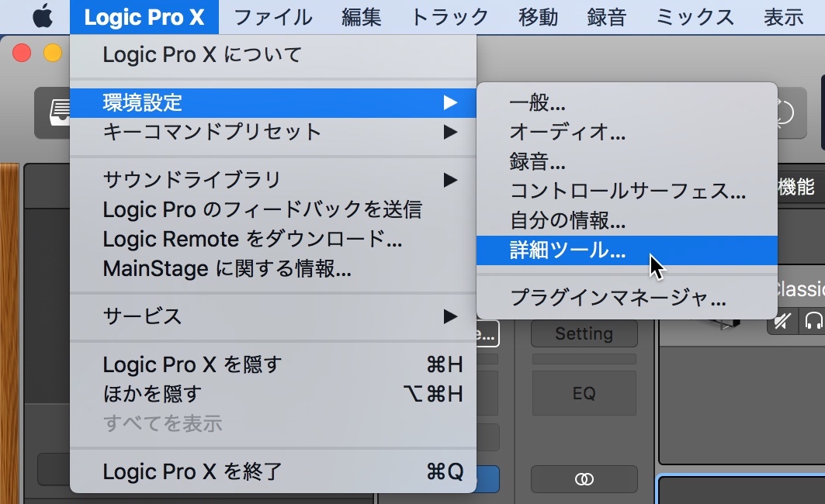Expand the サウンドライブラリ submenu
Viewport: 825px width, 504px height.
(x=273, y=180)
